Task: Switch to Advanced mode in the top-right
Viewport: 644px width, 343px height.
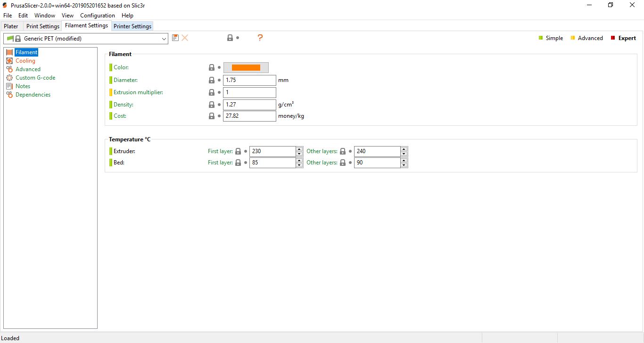Action: coord(586,38)
